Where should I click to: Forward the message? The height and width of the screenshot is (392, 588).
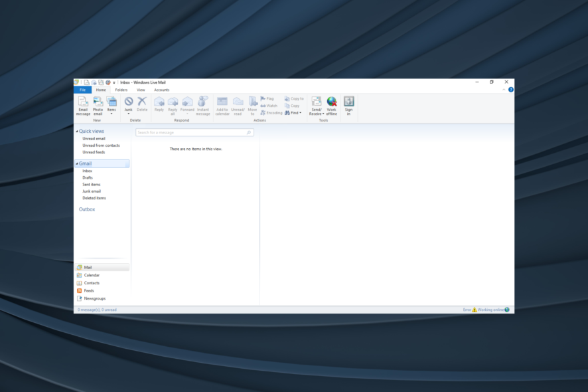187,105
